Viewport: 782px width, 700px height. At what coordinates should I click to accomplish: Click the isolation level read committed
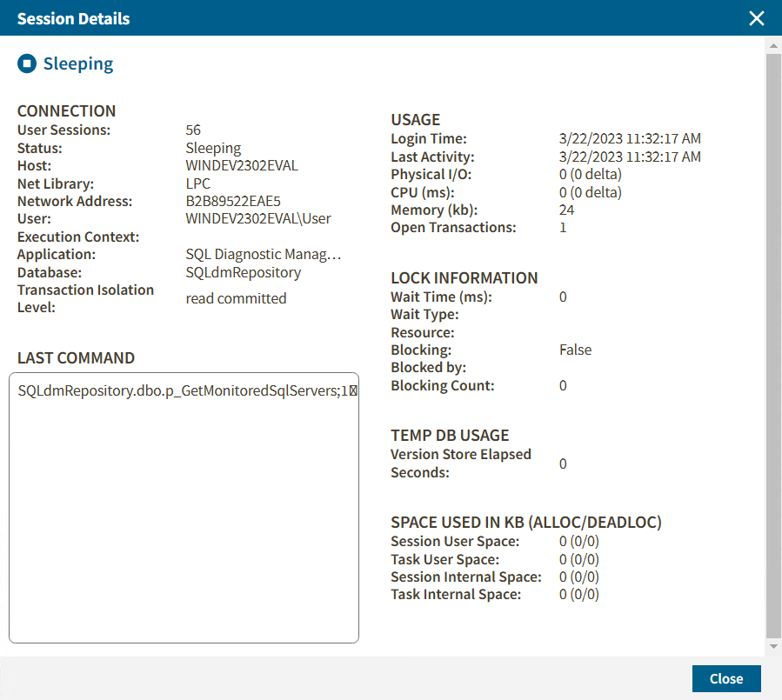tap(236, 298)
